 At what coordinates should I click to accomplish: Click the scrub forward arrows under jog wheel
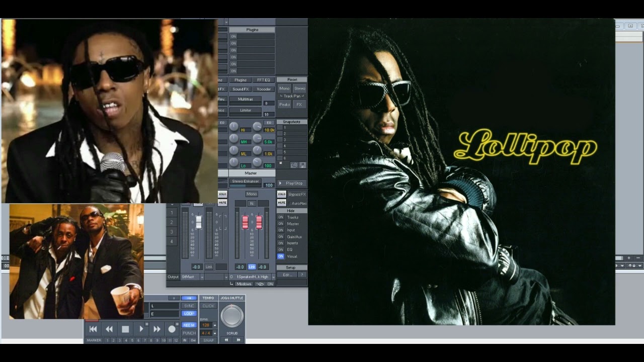(x=238, y=340)
